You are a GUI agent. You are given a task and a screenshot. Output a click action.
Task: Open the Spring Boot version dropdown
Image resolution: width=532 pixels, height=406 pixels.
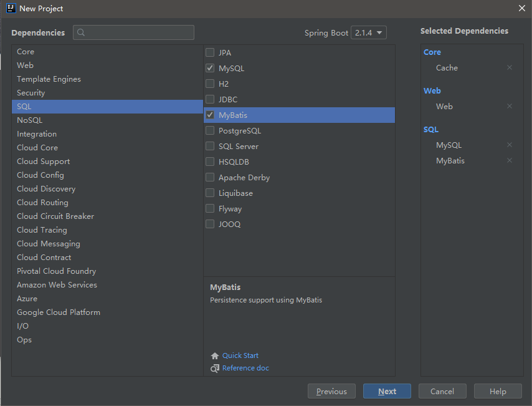tap(368, 32)
